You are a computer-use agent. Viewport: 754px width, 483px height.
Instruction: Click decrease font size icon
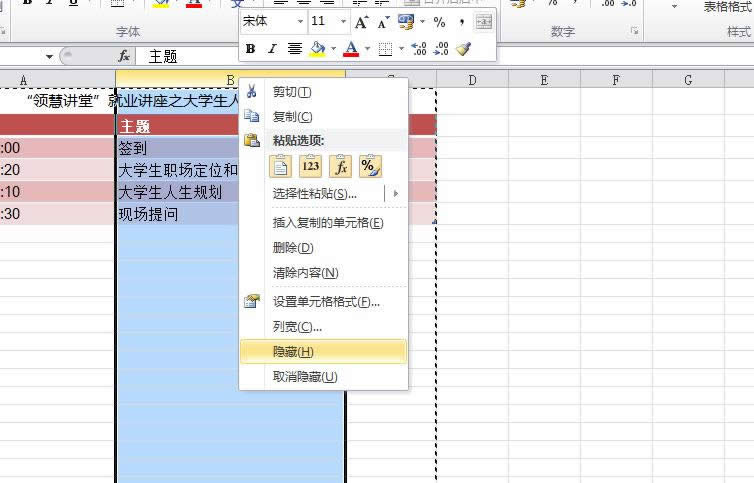point(383,22)
